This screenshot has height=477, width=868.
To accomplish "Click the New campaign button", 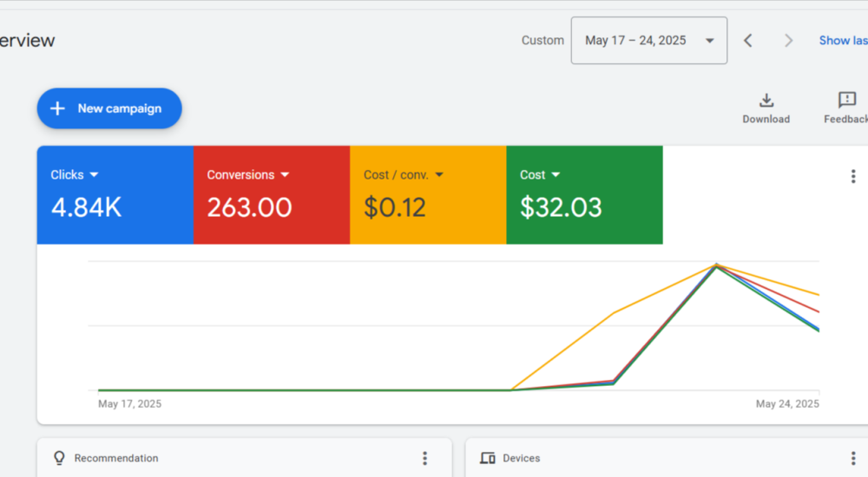I will pos(109,108).
